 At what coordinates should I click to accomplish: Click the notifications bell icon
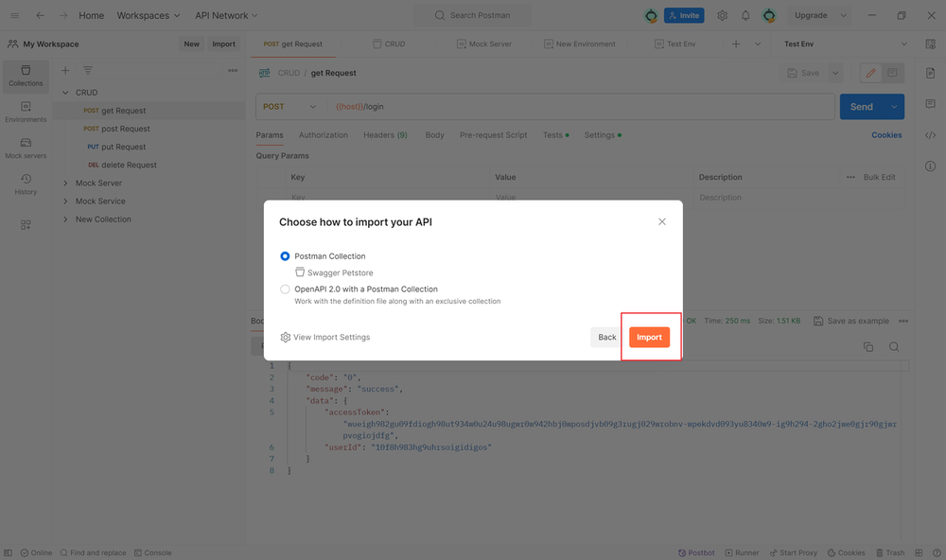pyautogui.click(x=745, y=16)
